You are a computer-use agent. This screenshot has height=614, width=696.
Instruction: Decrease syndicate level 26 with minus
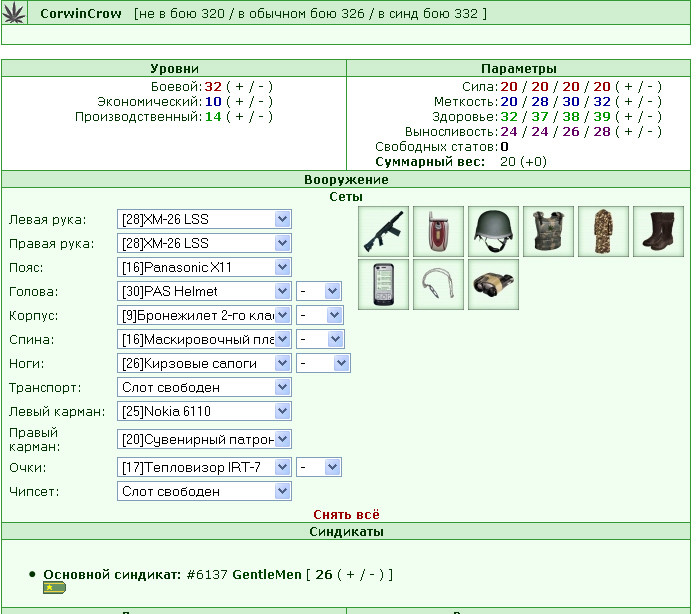pyautogui.click(x=372, y=574)
